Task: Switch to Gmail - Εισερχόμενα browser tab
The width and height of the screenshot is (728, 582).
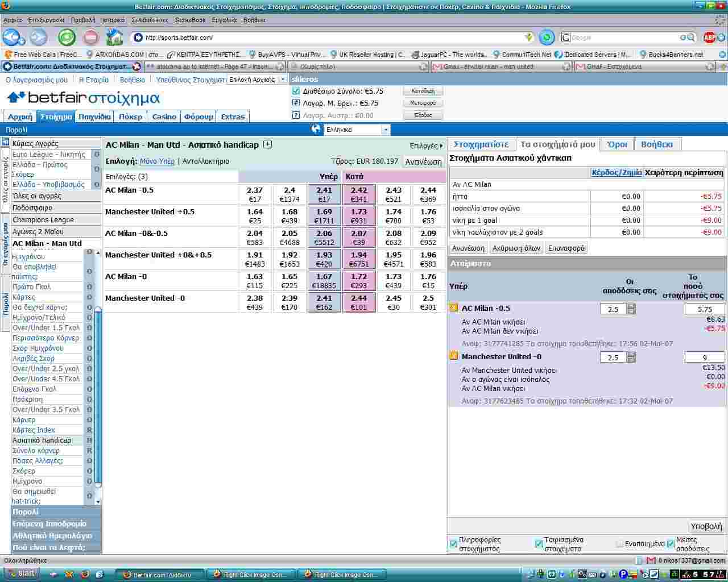Action: click(644, 66)
